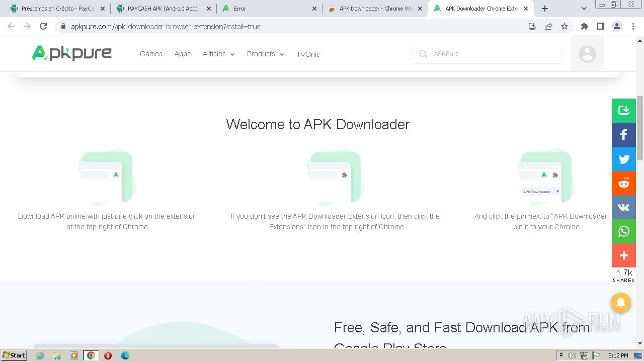Switch to PAYCASH APK tab
The image size is (644, 362).
point(164,9)
